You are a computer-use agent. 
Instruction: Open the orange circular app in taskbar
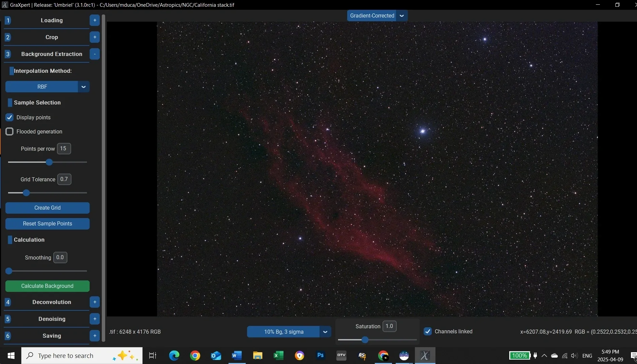pyautogui.click(x=299, y=356)
